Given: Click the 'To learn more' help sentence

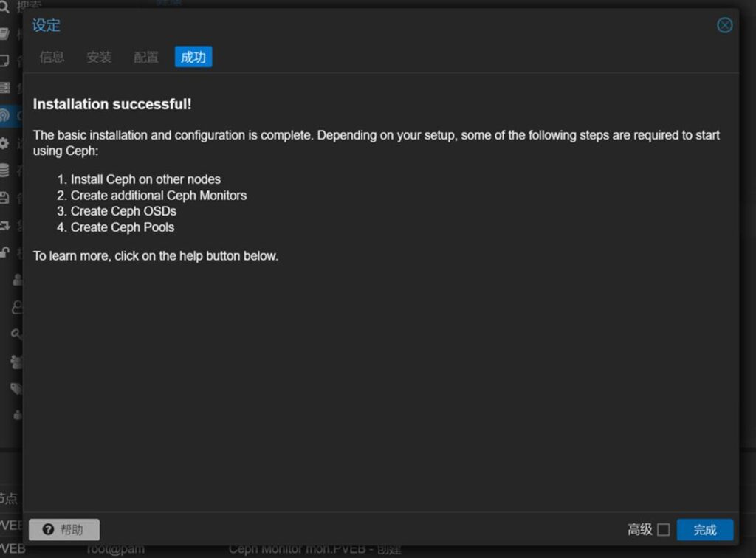Looking at the screenshot, I should (155, 256).
